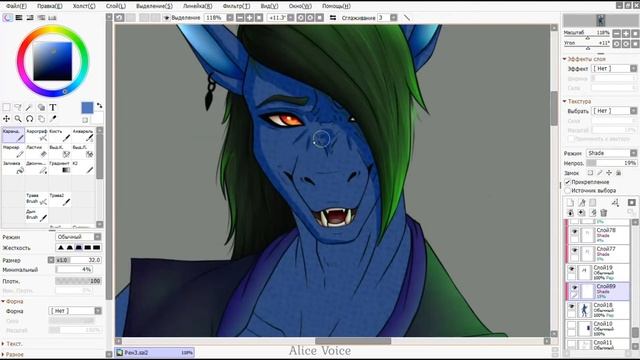This screenshot has height=360, width=640.
Task: Select the Rotate view tool
Action: tap(29, 119)
